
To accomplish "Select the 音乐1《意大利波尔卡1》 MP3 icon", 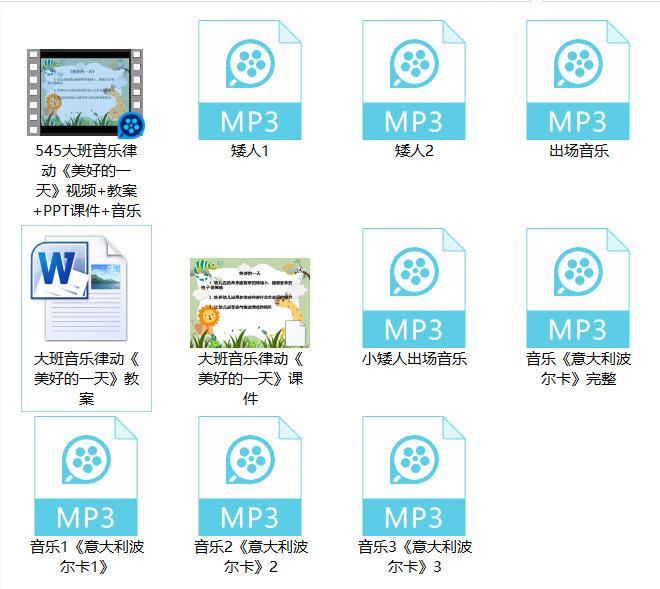I will [86, 476].
